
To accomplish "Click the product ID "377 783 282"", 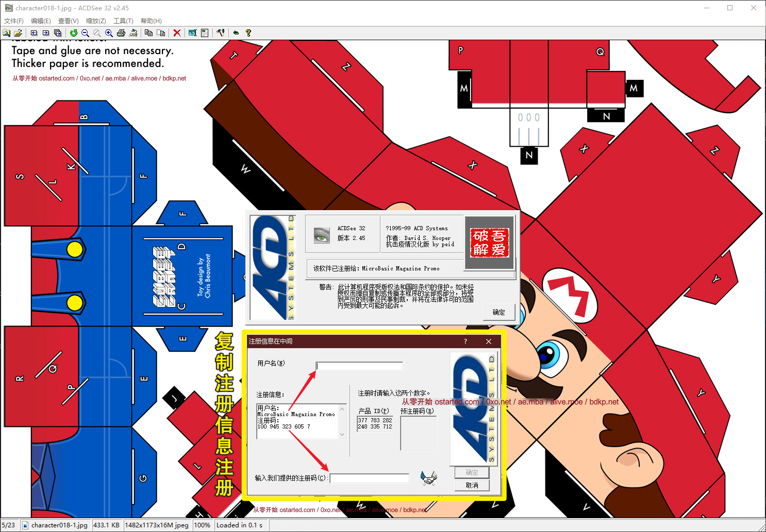I will [375, 420].
